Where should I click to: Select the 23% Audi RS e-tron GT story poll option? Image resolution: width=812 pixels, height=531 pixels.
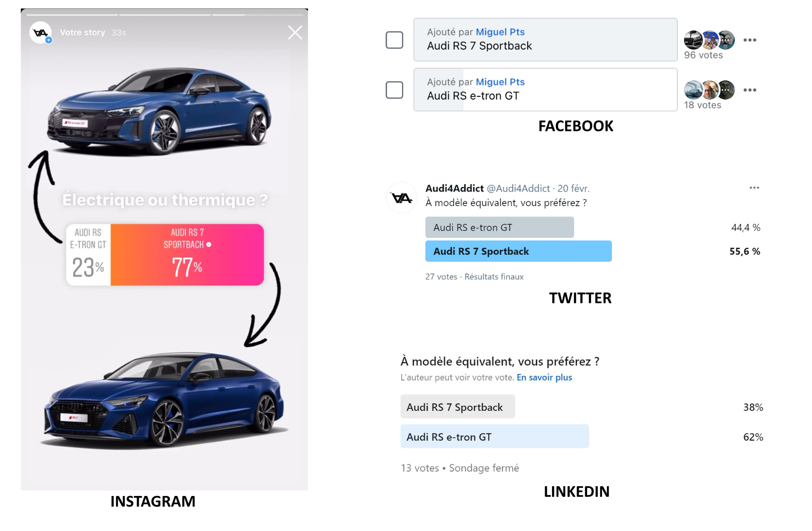(88, 255)
